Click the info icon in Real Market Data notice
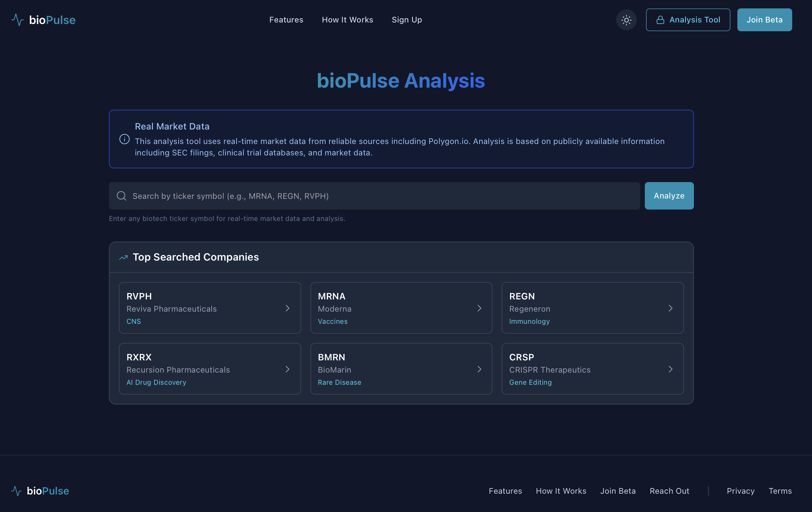Image resolution: width=812 pixels, height=512 pixels. [125, 139]
